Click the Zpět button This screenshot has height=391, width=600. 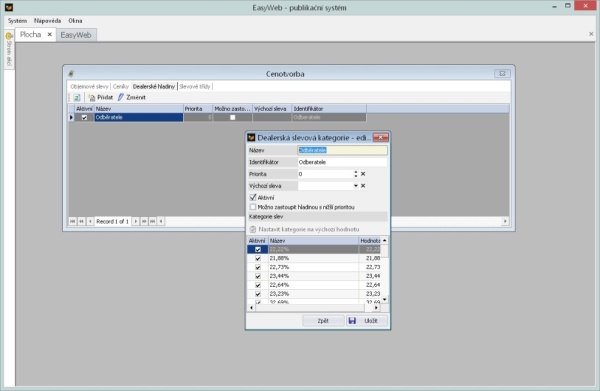323,321
